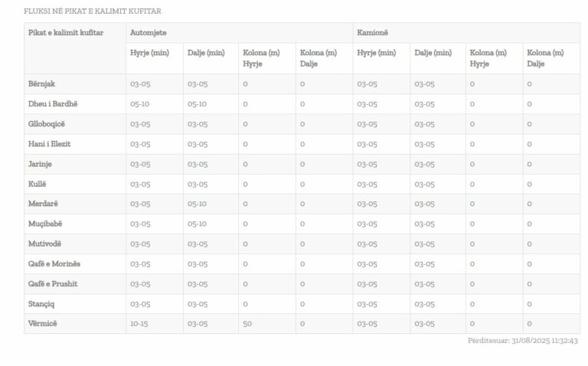Click the Bërnjak border crossing row name
Viewport: 588px width, 366px height.
click(x=41, y=84)
